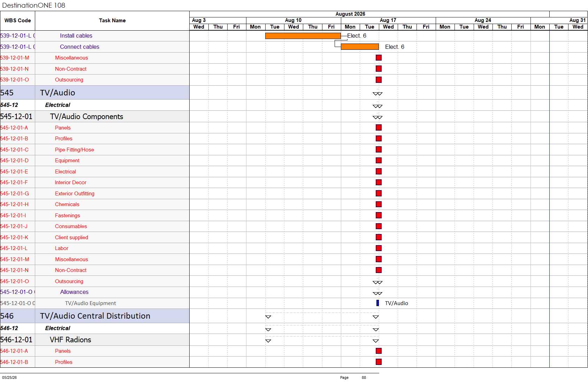Click the Aug 10 week header
The height and width of the screenshot is (382, 588).
[x=293, y=20]
